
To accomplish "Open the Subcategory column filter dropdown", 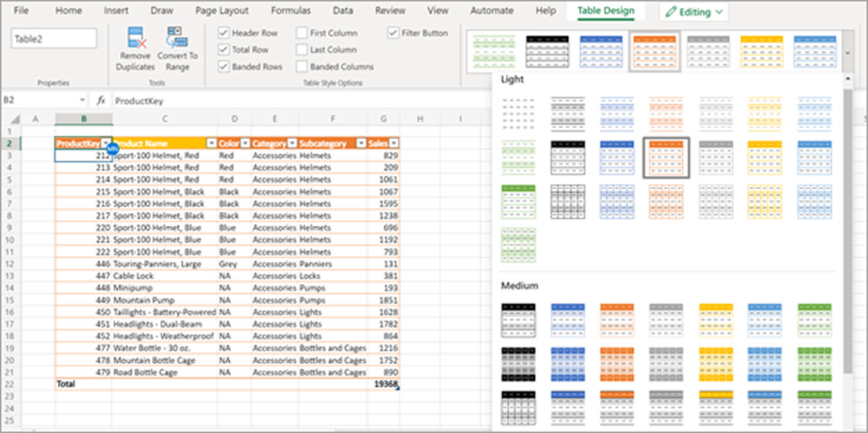I will click(359, 143).
